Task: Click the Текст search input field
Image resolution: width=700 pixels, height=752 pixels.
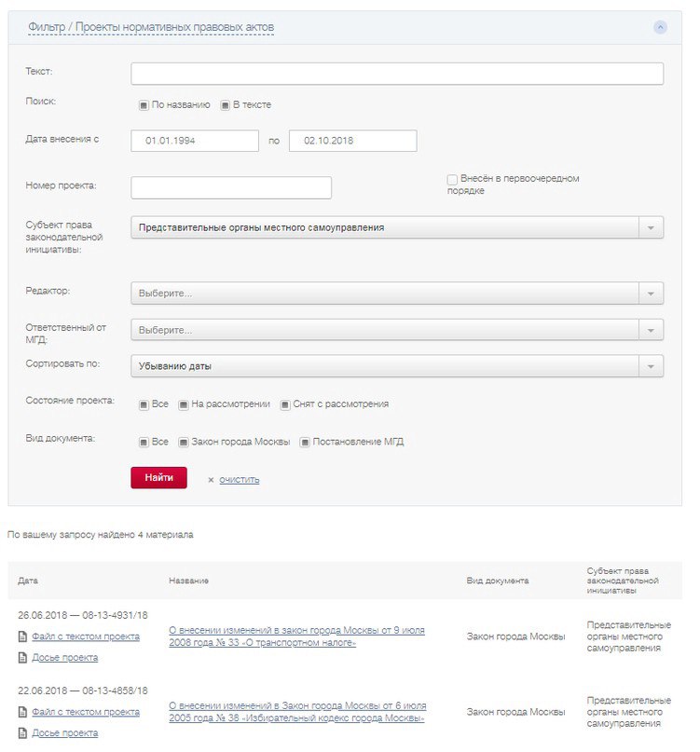Action: 397,74
